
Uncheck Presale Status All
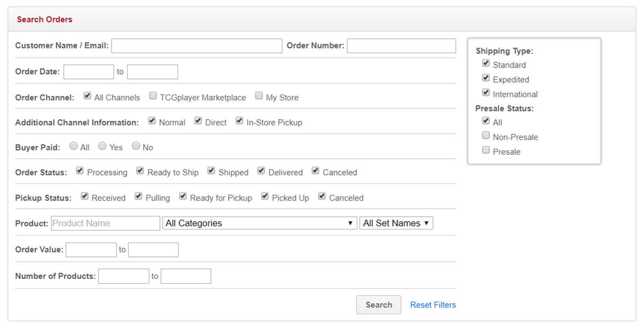coord(486,121)
